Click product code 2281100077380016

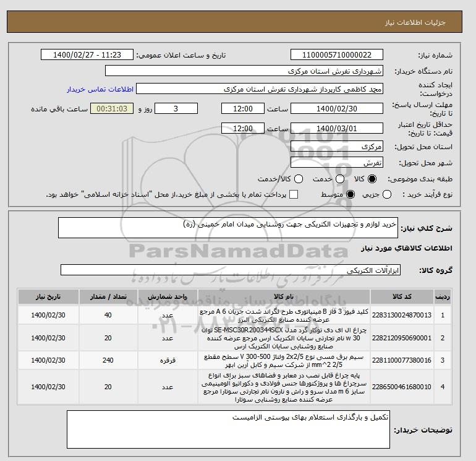(402, 360)
